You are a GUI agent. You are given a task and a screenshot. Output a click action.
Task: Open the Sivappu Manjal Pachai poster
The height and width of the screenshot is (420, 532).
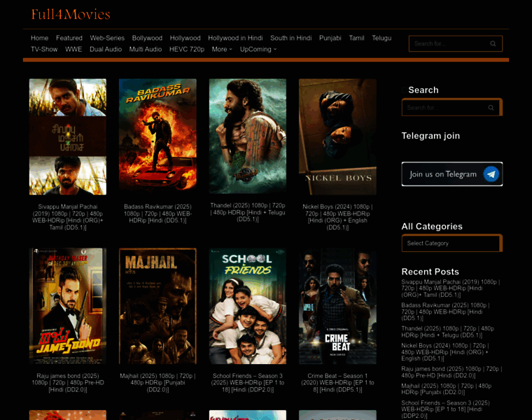67,136
